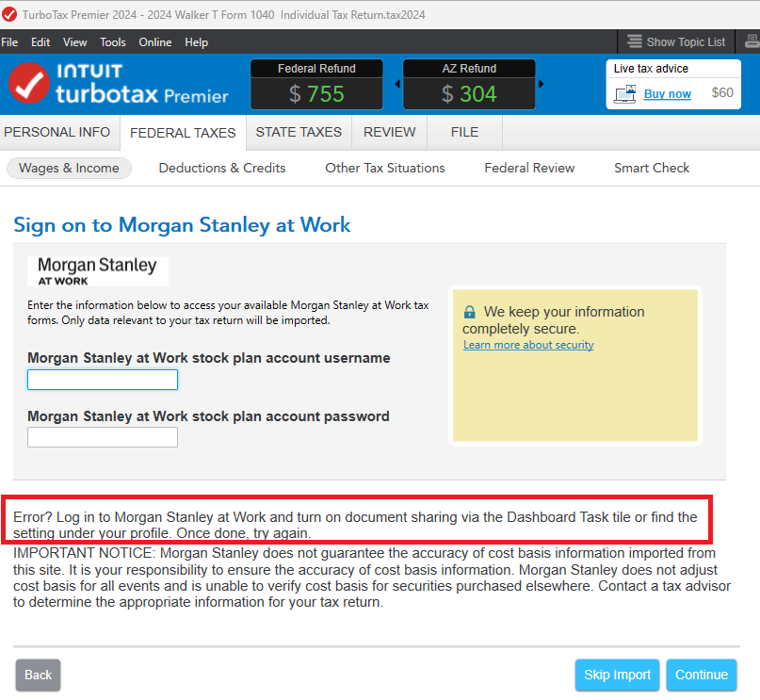Open Federal Review section
The image size is (760, 700).
[x=529, y=169]
